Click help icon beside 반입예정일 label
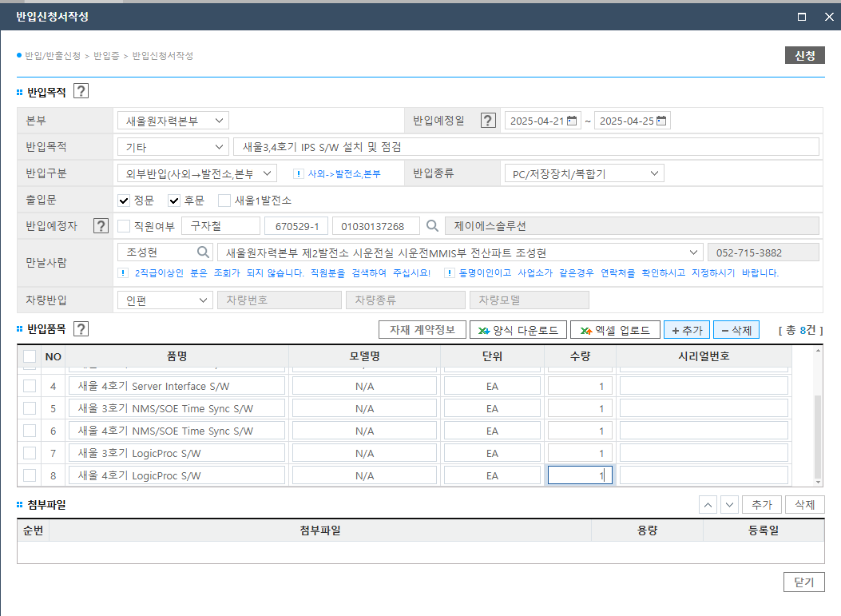The height and width of the screenshot is (616, 841). pyautogui.click(x=488, y=121)
